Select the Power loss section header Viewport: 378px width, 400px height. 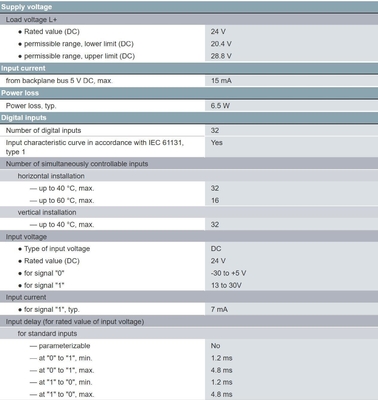(189, 93)
